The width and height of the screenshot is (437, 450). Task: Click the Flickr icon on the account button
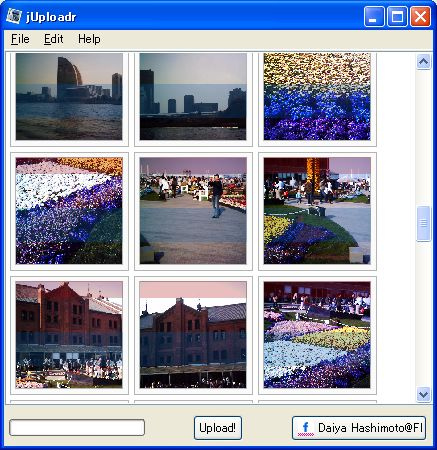(306, 428)
